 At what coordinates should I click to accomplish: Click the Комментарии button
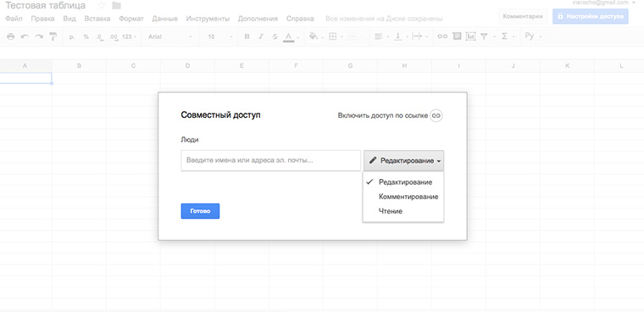tap(523, 16)
